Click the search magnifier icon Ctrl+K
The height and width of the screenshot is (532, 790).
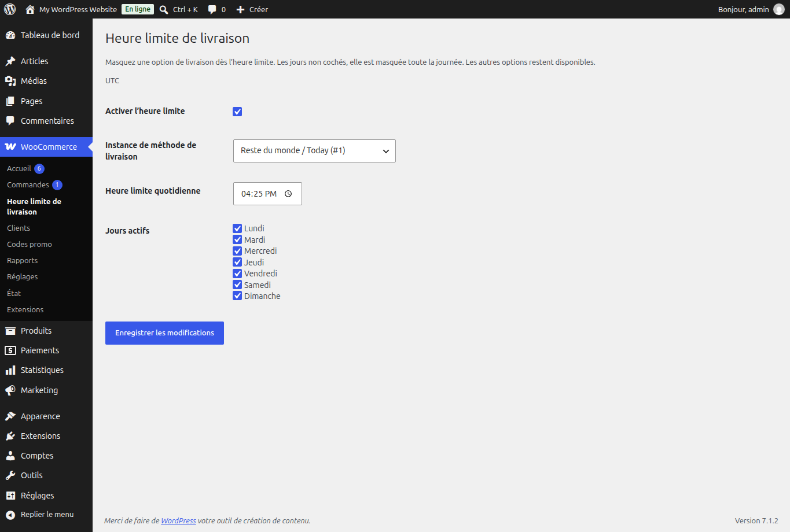click(164, 9)
